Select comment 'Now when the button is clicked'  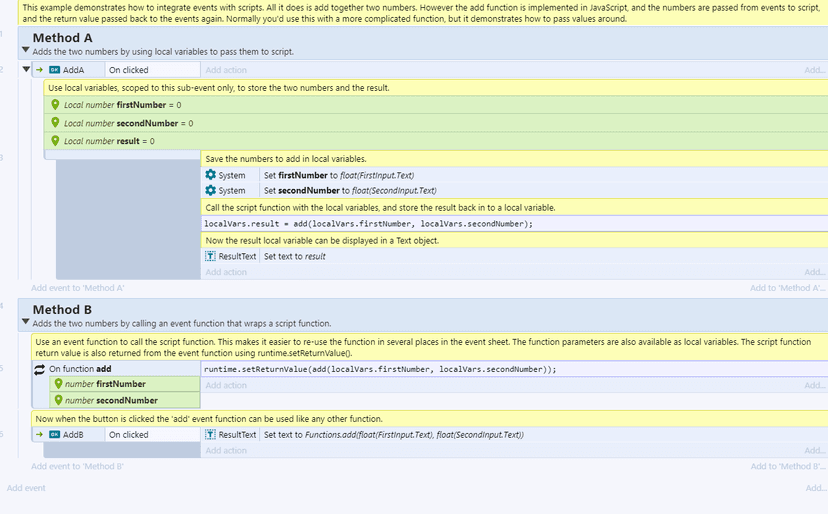click(x=429, y=419)
